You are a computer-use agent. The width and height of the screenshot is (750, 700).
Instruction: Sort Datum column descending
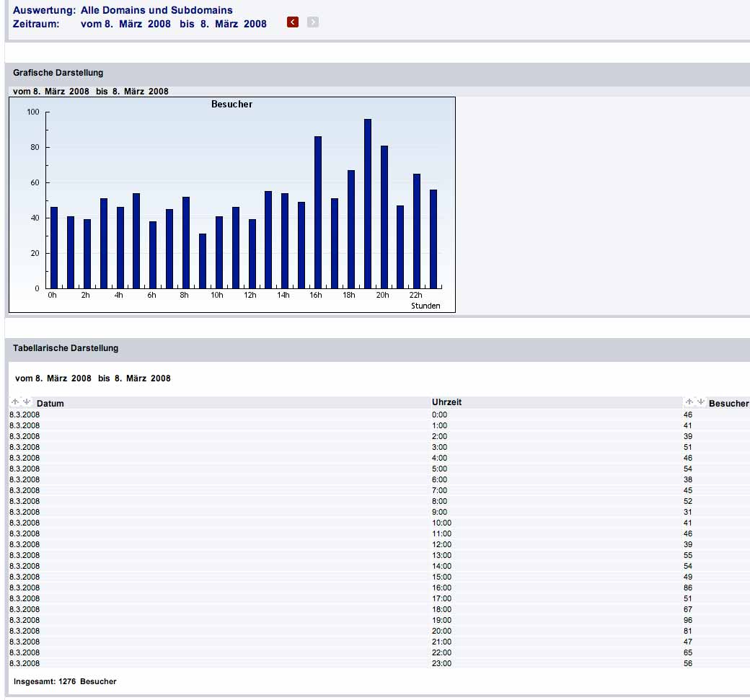coord(27,402)
